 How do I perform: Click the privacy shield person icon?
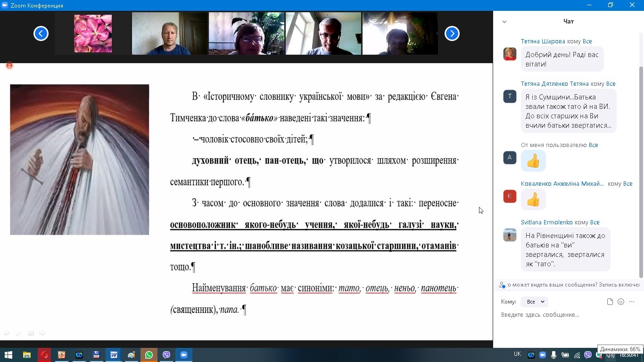tap(503, 285)
